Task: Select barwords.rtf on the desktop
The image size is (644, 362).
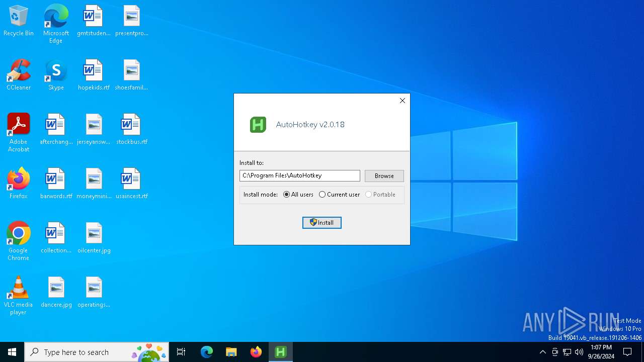Action: (56, 184)
